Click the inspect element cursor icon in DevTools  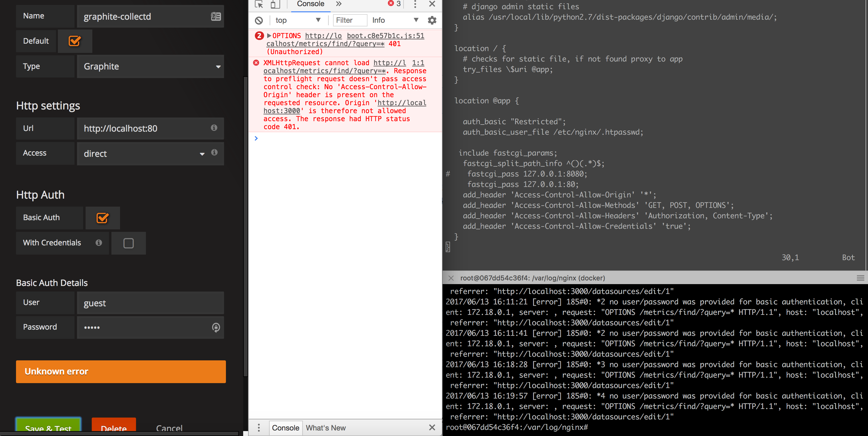click(259, 4)
